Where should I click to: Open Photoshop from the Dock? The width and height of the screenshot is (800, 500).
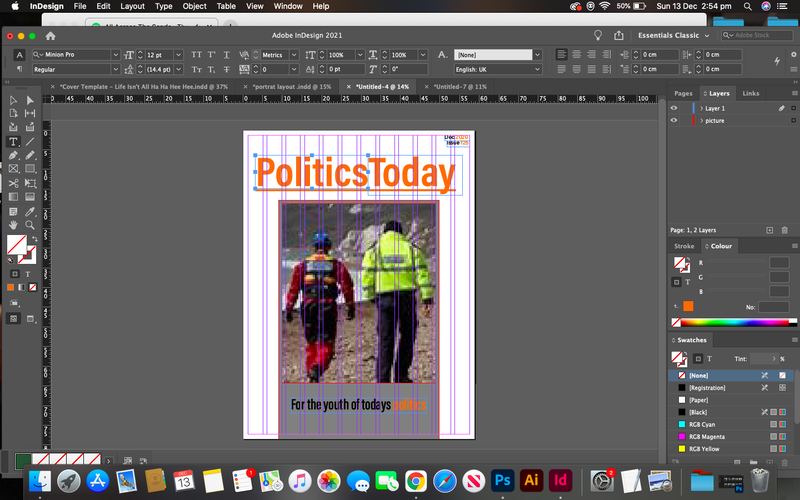pos(503,480)
